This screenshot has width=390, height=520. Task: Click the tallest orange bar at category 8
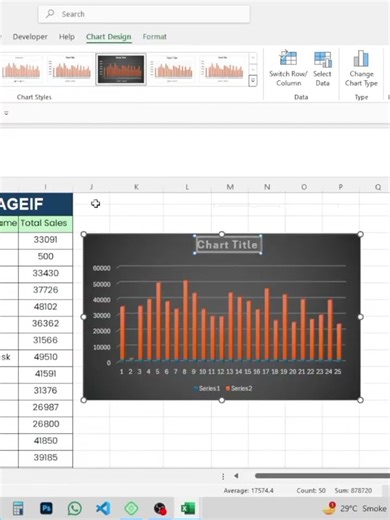[x=186, y=321]
